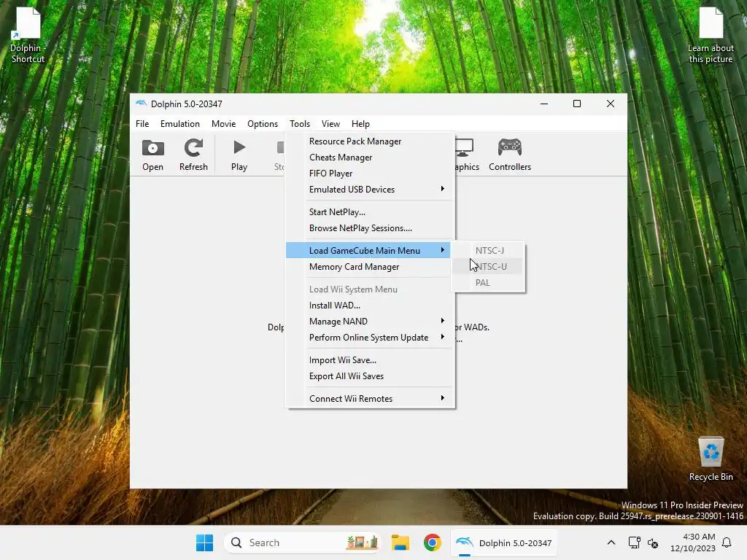Choose Import Wii Save...
The image size is (747, 560).
point(370,360)
